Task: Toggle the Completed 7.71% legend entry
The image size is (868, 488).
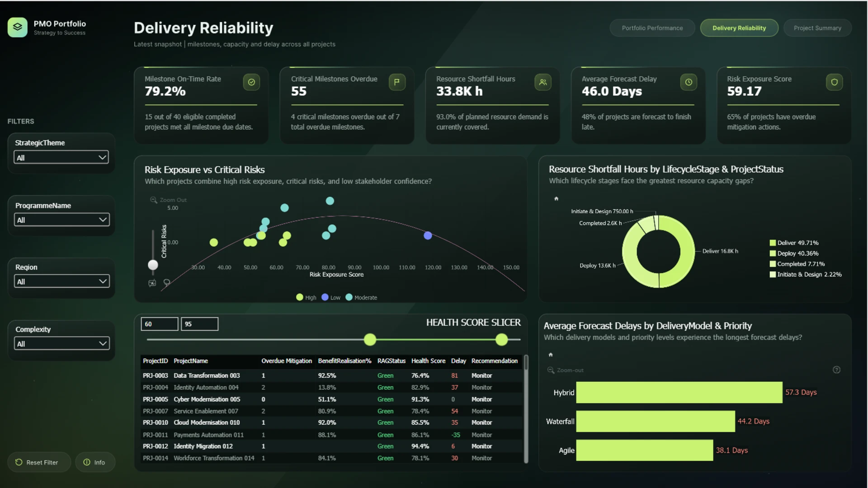Action: [797, 264]
